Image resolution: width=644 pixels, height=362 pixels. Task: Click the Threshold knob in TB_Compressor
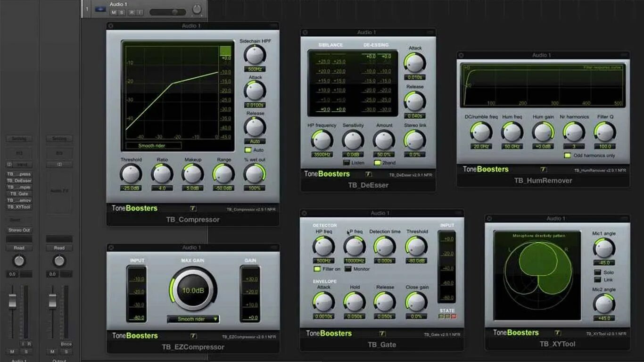point(131,173)
